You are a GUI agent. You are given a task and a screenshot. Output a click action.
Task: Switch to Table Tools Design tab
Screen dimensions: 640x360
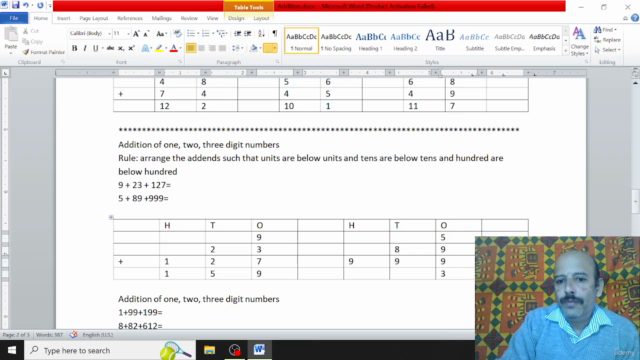tap(236, 18)
